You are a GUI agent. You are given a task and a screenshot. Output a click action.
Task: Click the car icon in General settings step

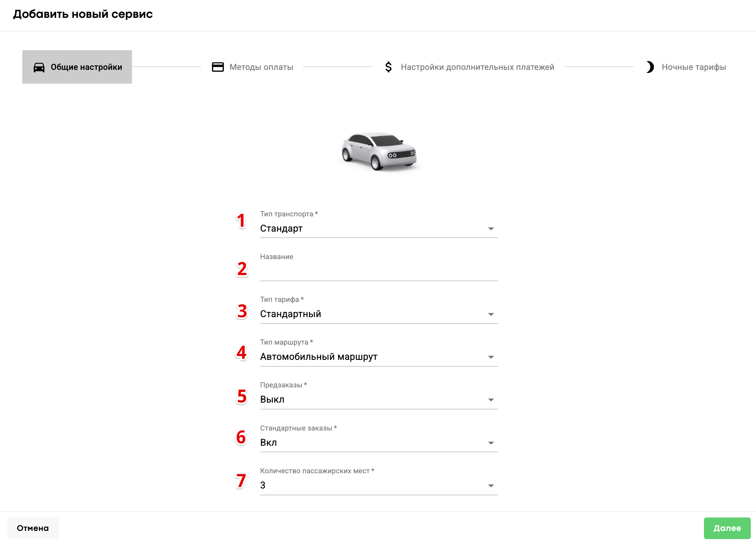39,67
